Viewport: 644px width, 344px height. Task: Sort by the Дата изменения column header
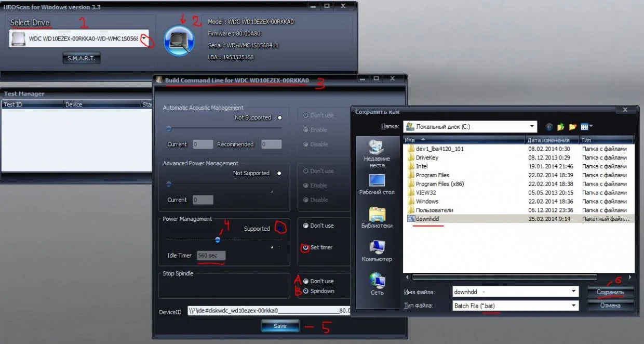coord(552,140)
